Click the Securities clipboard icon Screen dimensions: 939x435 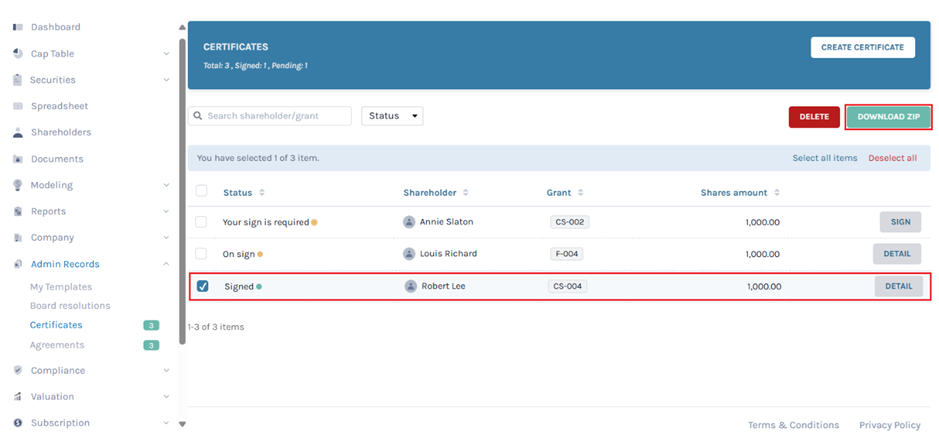[18, 80]
